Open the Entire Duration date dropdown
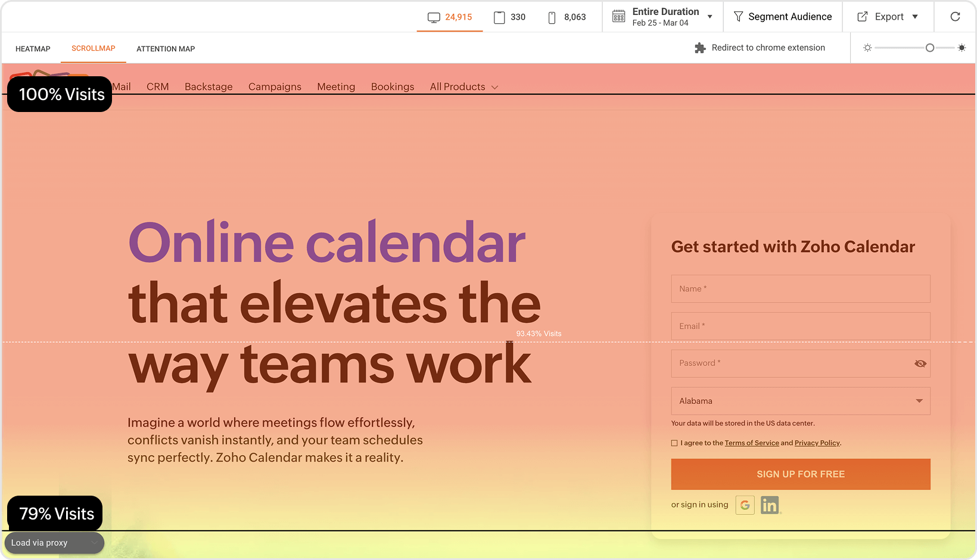The height and width of the screenshot is (560, 977). [710, 17]
